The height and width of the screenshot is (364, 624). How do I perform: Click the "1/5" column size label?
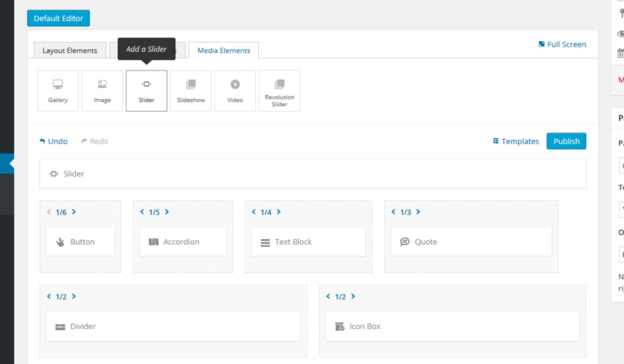pos(155,212)
